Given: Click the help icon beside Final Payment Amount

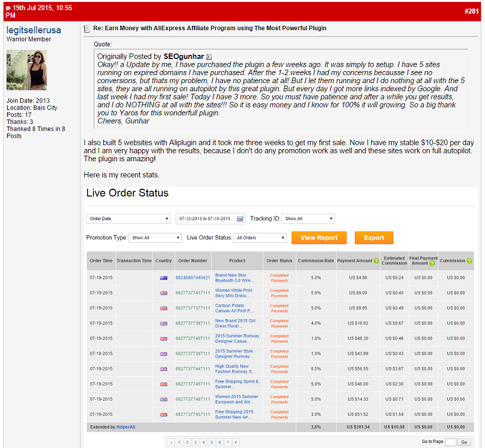Looking at the screenshot, I should 432,263.
